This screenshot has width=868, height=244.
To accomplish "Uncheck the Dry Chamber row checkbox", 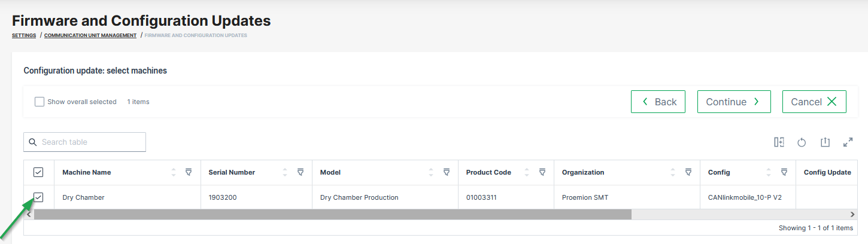I will [38, 197].
